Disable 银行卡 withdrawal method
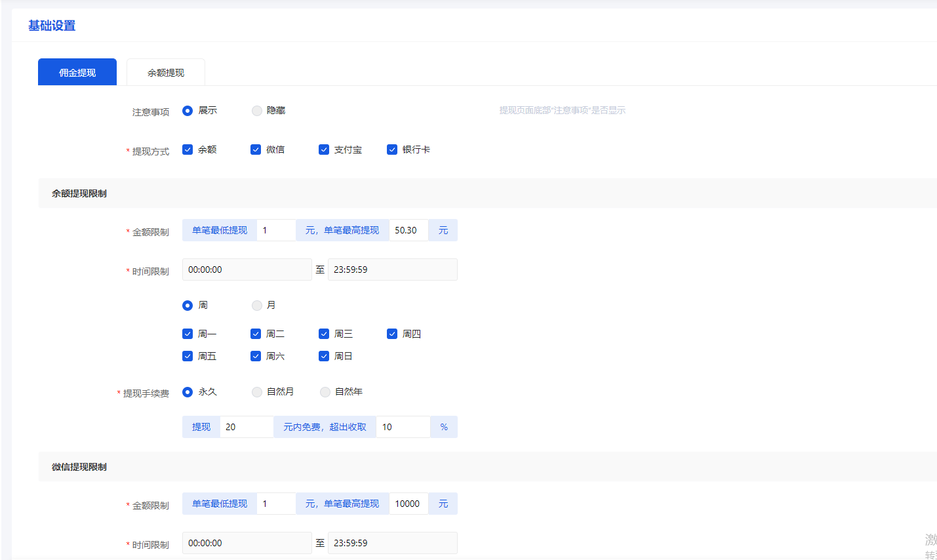 pos(392,150)
